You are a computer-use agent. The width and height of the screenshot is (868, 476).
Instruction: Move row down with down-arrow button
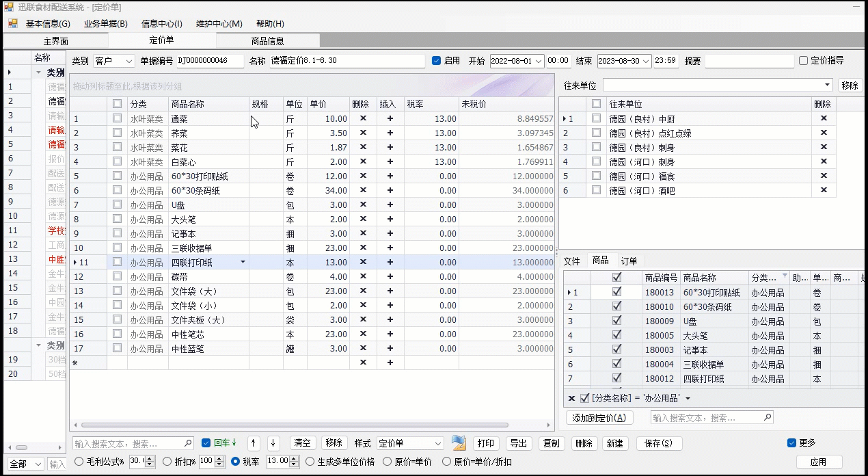273,443
